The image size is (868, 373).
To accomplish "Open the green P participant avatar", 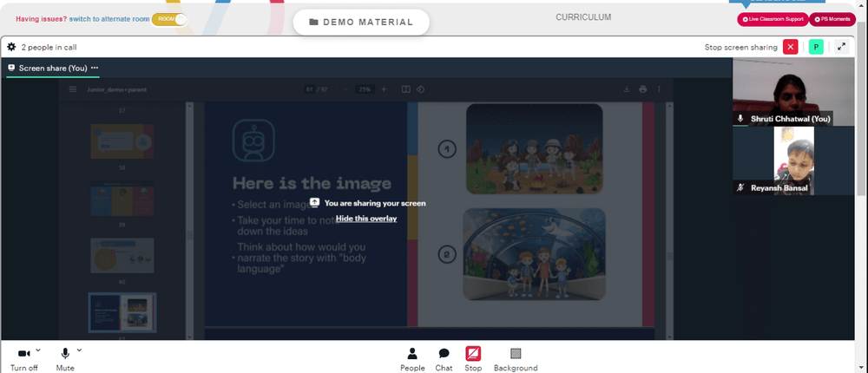I will 815,47.
